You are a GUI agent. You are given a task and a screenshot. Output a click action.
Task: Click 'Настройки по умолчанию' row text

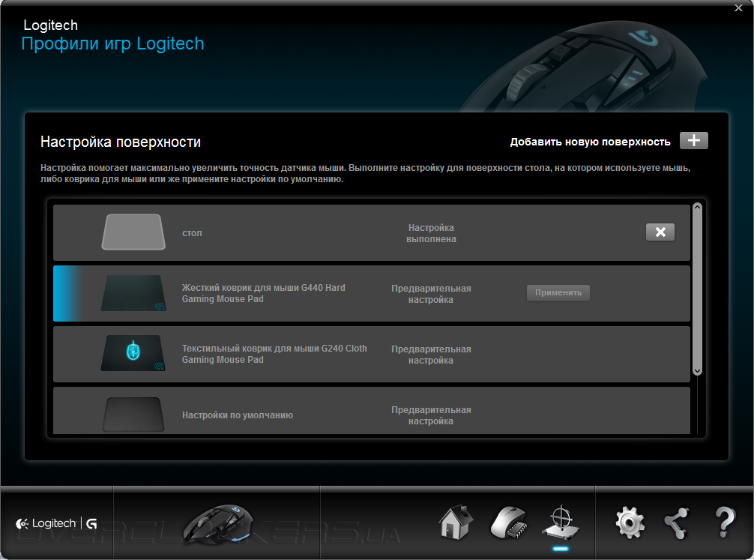(238, 415)
